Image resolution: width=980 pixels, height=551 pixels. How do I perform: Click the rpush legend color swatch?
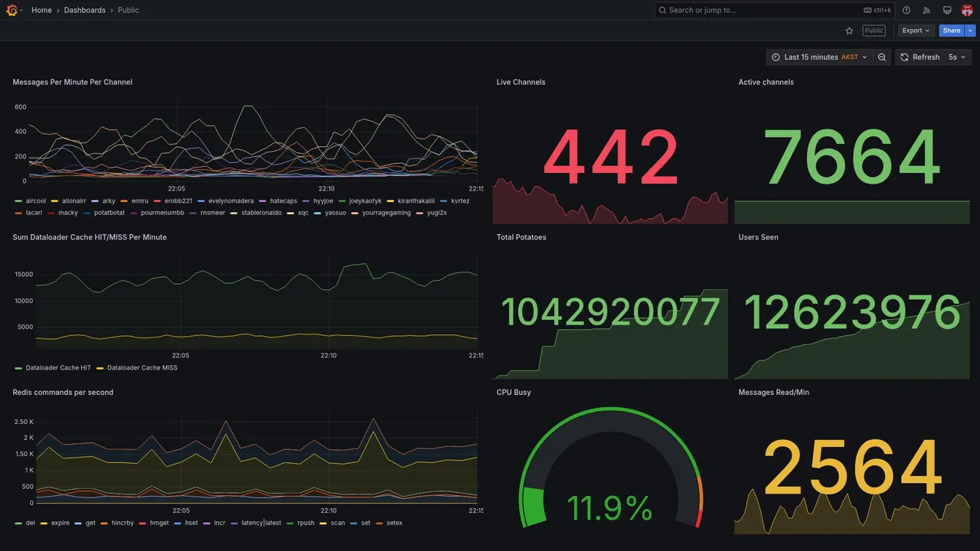click(290, 523)
